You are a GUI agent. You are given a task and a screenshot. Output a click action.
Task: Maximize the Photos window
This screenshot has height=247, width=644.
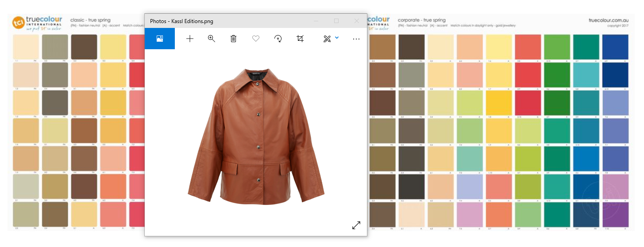click(336, 21)
